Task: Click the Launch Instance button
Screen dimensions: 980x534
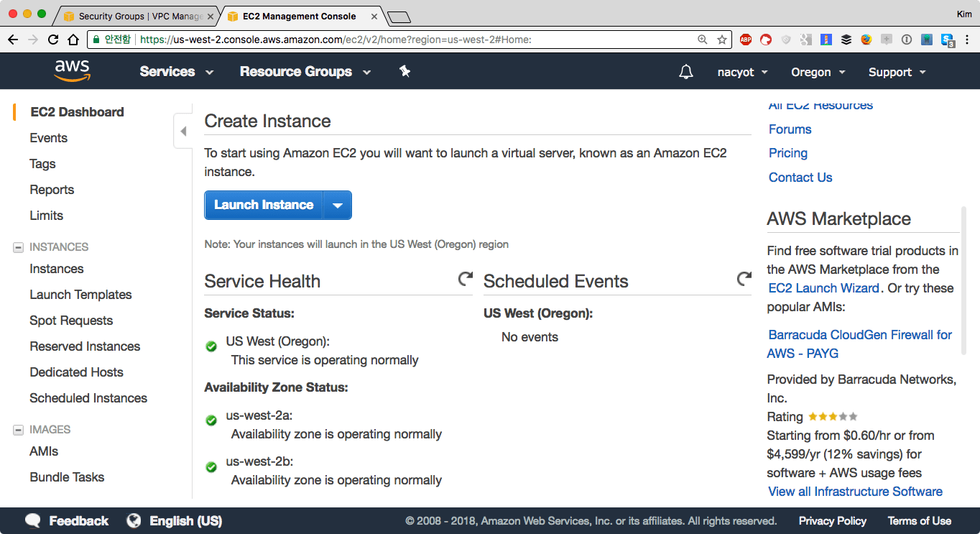Action: click(x=264, y=206)
